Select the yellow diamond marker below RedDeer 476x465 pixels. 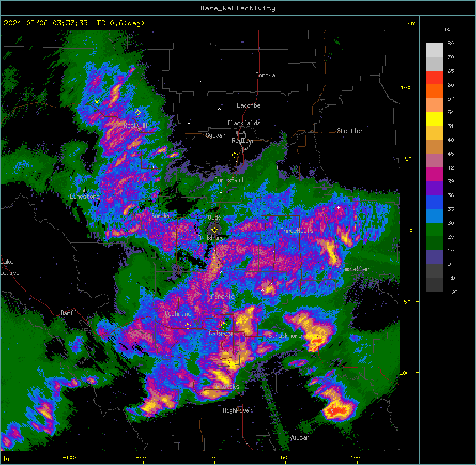235,155
